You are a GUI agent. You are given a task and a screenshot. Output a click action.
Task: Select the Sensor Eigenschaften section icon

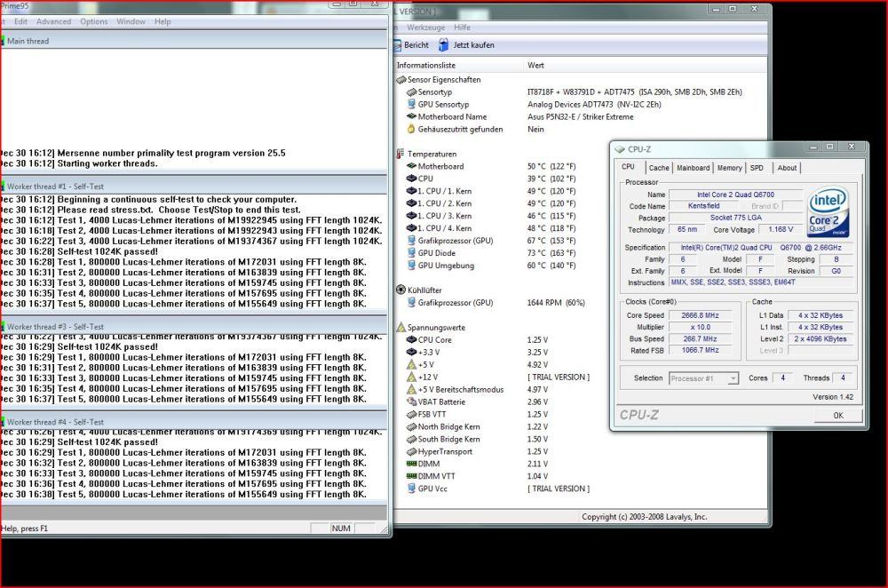[401, 80]
